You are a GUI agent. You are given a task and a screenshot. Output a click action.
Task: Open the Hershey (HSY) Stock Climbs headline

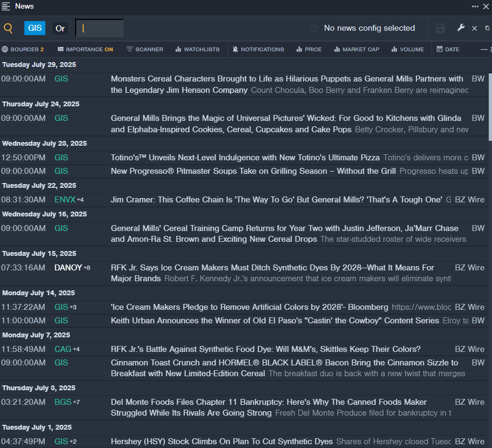pos(221,442)
